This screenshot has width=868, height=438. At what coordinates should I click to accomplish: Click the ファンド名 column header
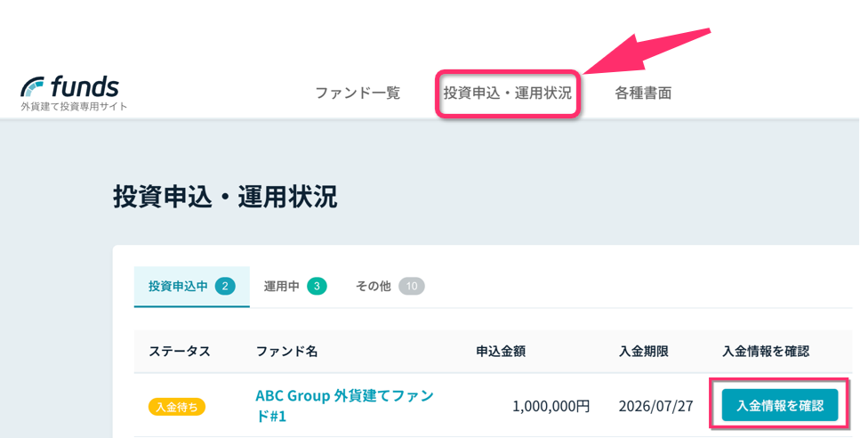(286, 351)
